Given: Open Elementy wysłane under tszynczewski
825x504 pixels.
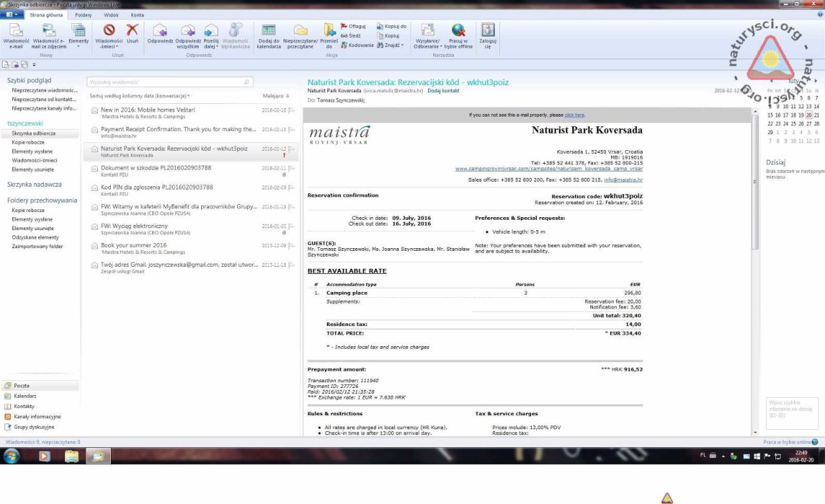Looking at the screenshot, I should (x=32, y=151).
